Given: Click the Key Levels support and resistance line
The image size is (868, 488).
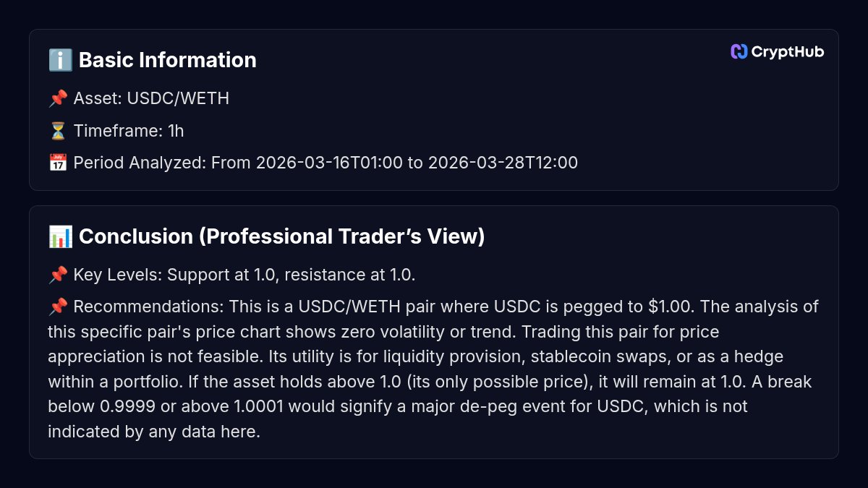Looking at the screenshot, I should [x=244, y=275].
